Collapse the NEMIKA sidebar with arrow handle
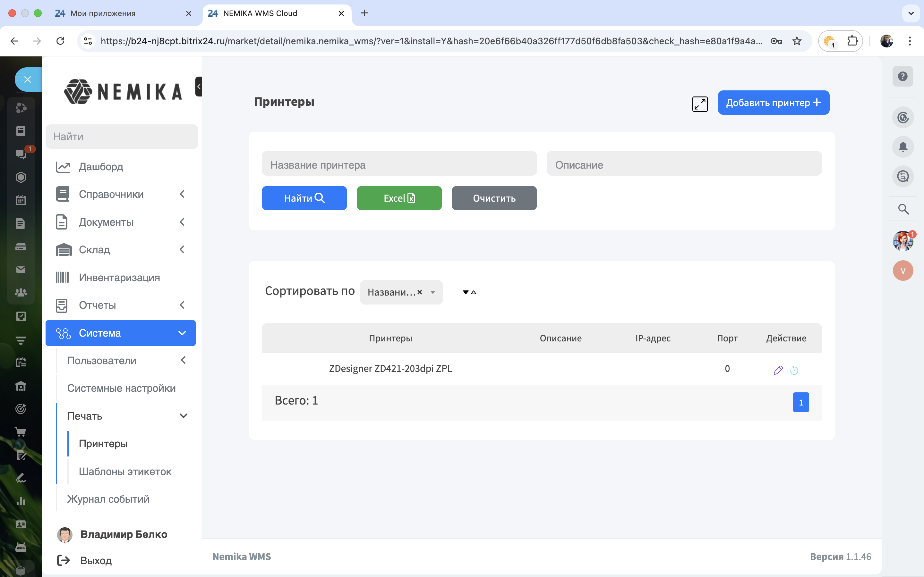The image size is (924, 577). click(x=199, y=86)
